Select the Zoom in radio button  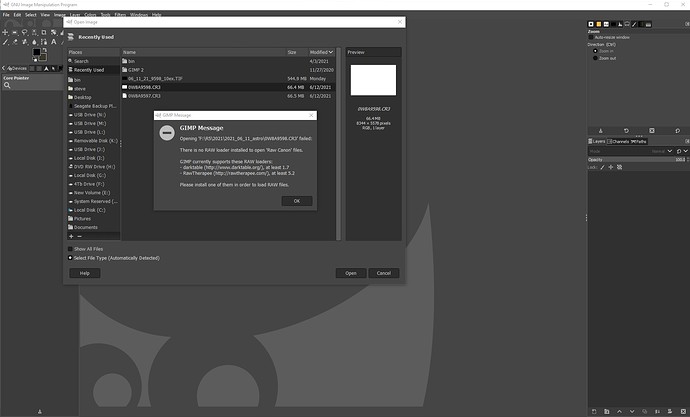coord(595,51)
